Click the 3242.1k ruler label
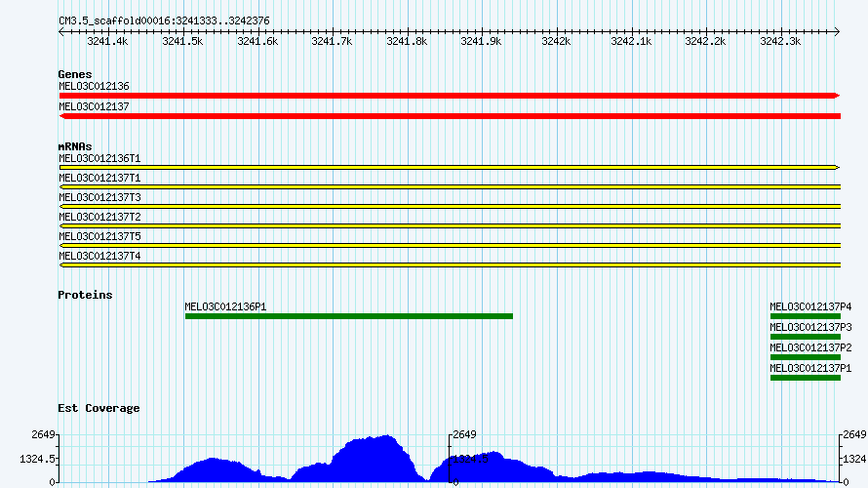This screenshot has height=488, width=868. coord(631,42)
